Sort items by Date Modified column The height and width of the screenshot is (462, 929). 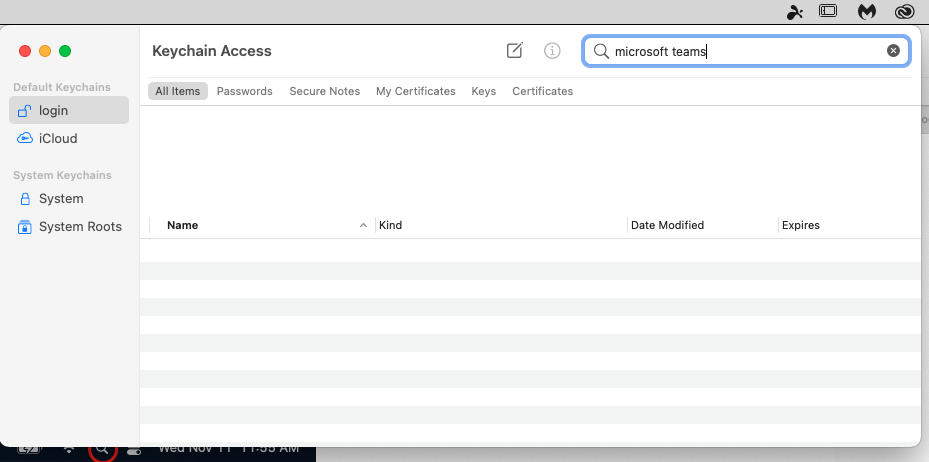coord(667,225)
